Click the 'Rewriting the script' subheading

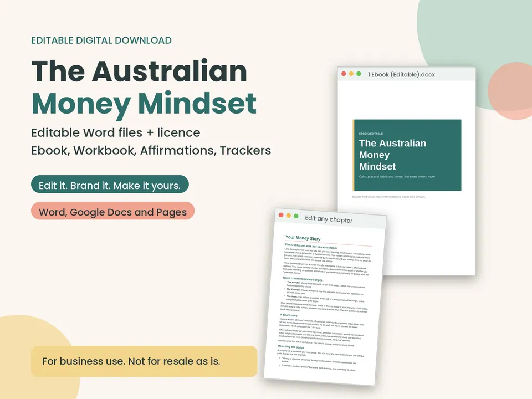click(291, 347)
